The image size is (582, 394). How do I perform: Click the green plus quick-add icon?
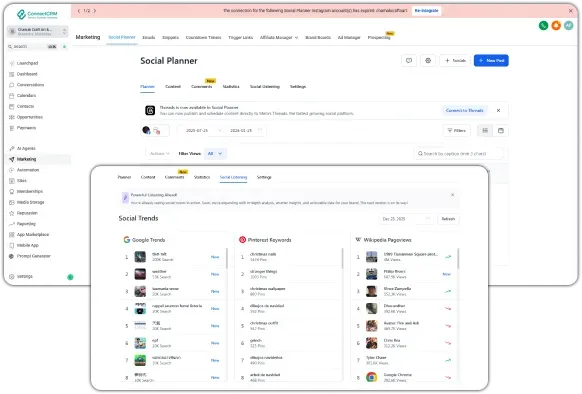pos(65,46)
